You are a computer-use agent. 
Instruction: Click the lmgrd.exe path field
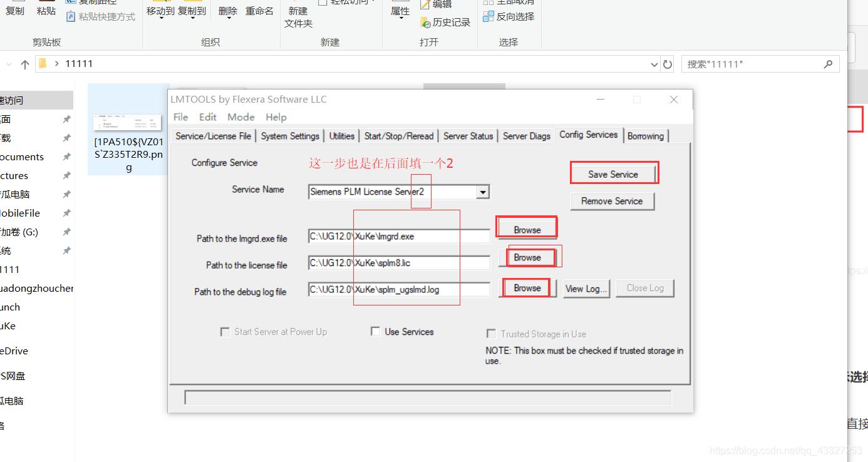point(399,237)
